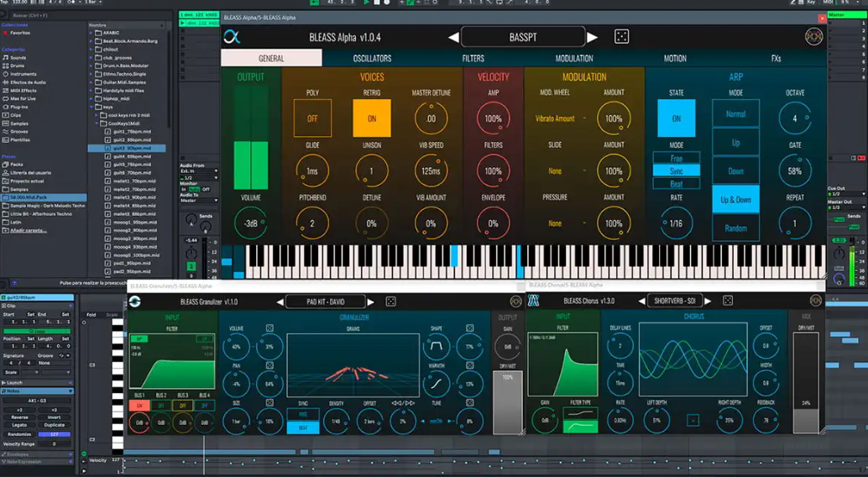The height and width of the screenshot is (477, 868).
Task: Click the BLEASS Granulizer logo icon
Action: coord(134,301)
